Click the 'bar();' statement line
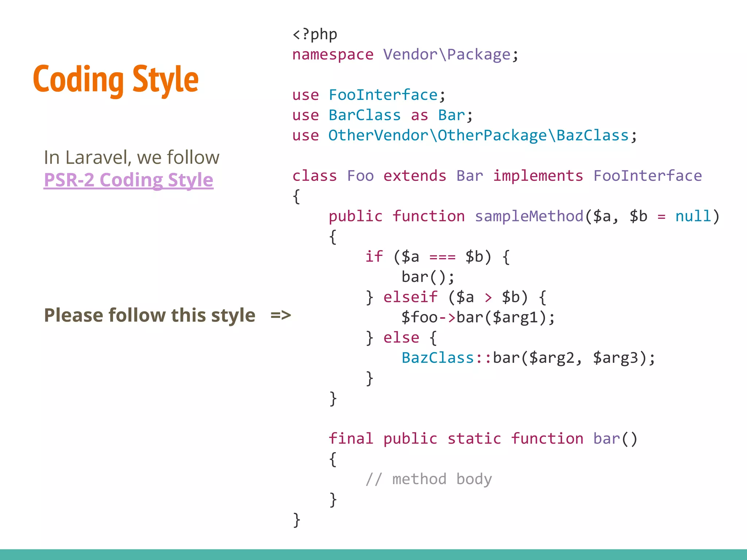Image resolution: width=747 pixels, height=560 pixels. click(428, 277)
